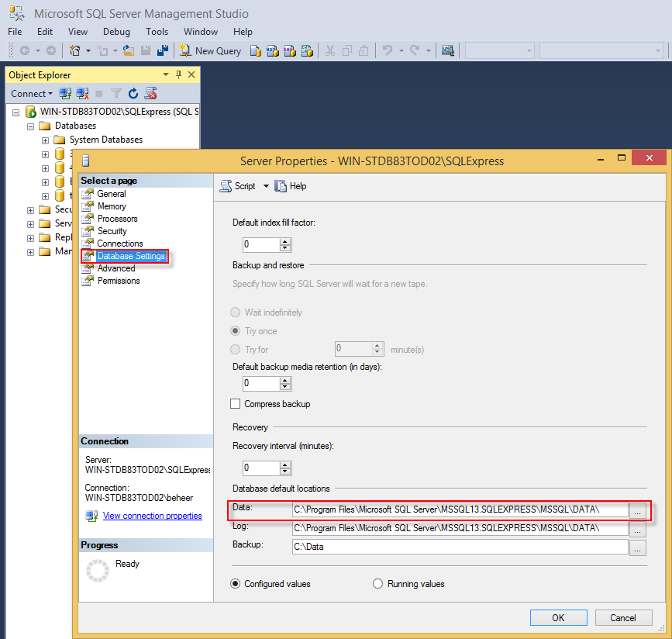
Task: Expand the System Databases folder
Action: click(x=45, y=140)
